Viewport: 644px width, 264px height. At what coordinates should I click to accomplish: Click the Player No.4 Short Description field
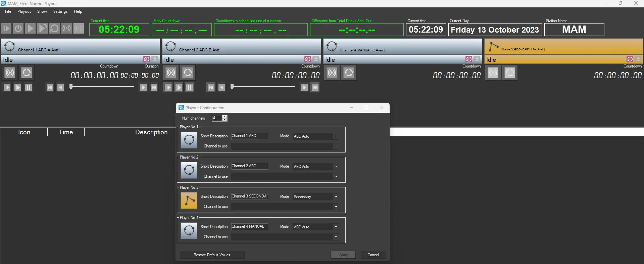pyautogui.click(x=249, y=227)
